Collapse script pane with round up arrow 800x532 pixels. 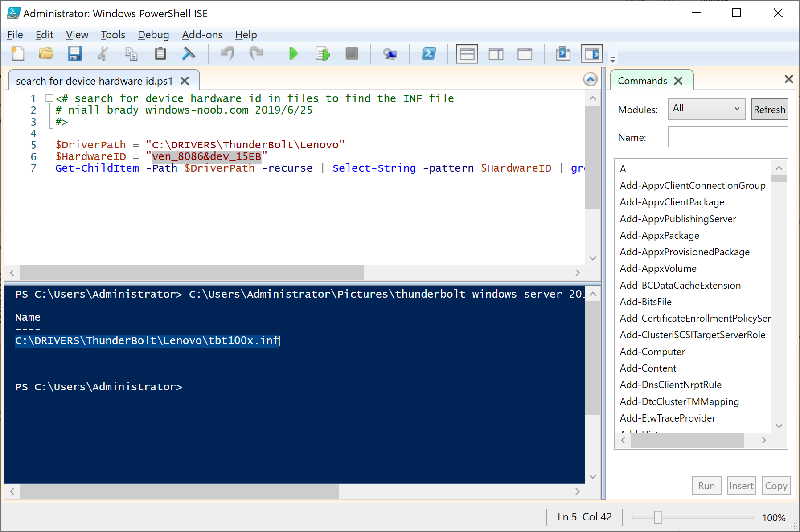tap(590, 80)
